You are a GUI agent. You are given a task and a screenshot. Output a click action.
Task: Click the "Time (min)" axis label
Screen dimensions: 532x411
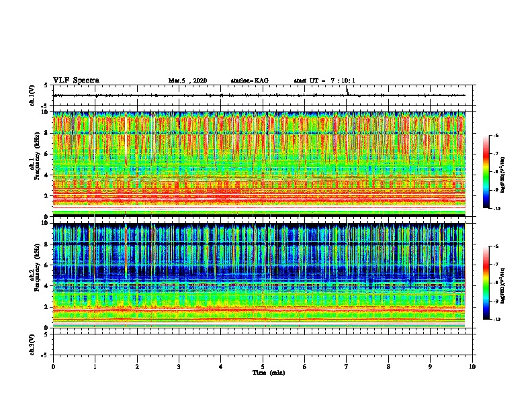pos(269,373)
